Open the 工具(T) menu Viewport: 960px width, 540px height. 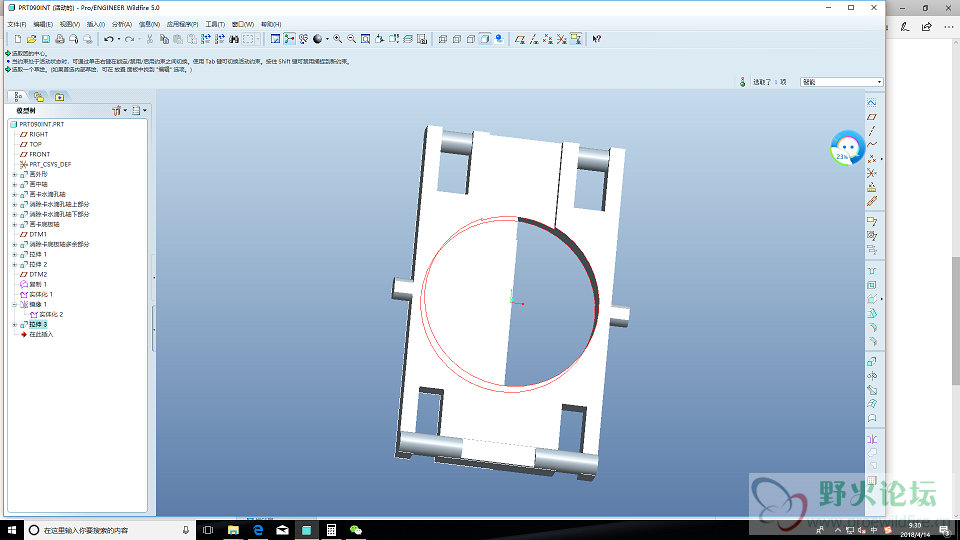[215, 24]
